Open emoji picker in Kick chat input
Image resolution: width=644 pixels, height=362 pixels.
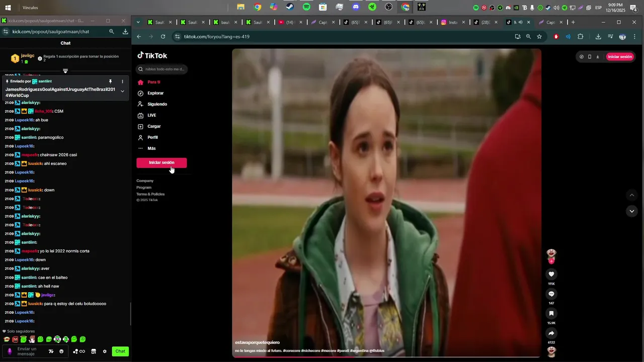[x=61, y=351]
